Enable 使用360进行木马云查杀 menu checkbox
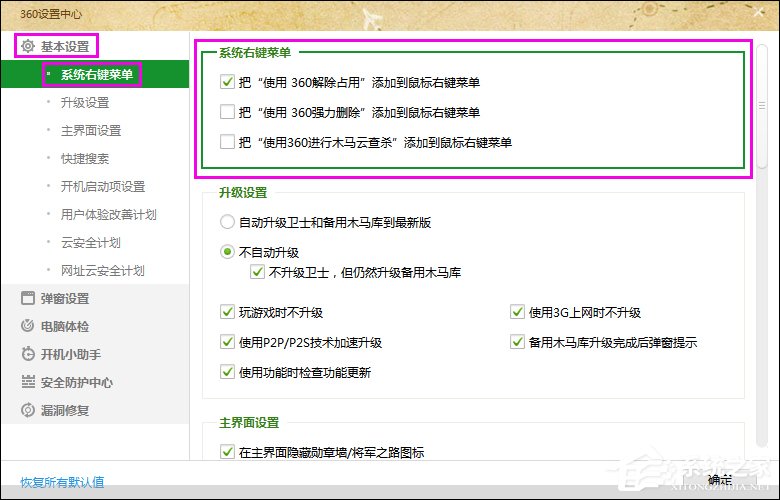Viewport: 780px width, 500px height. tap(228, 142)
